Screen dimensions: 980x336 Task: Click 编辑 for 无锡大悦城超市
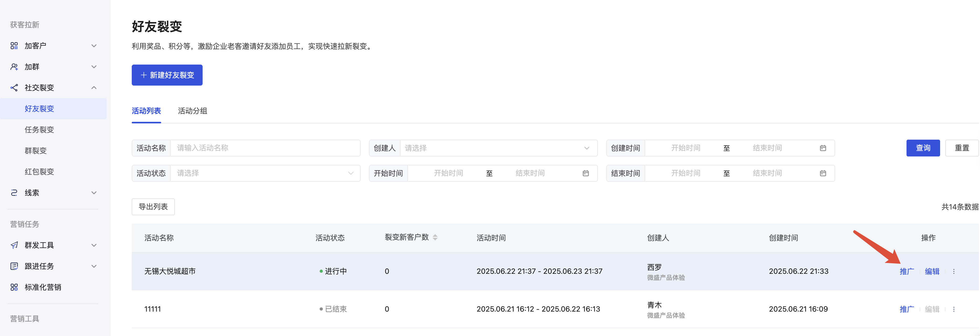tap(932, 271)
